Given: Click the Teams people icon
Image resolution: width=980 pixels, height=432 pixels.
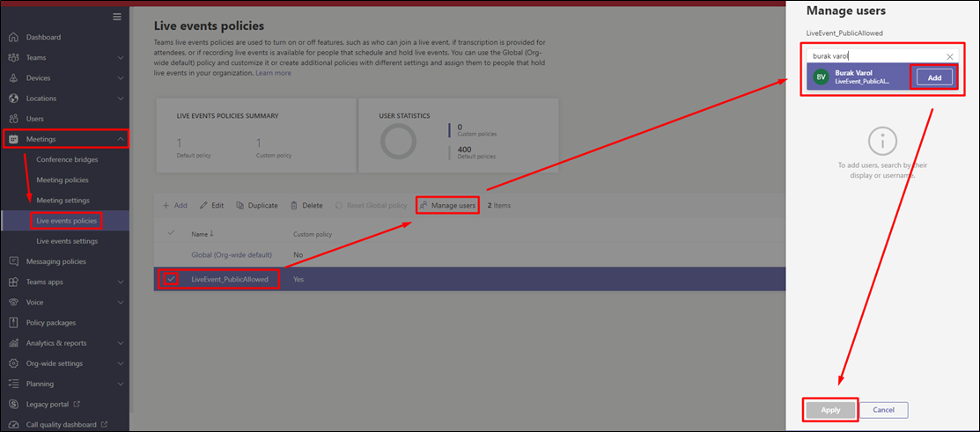Looking at the screenshot, I should click(14, 57).
